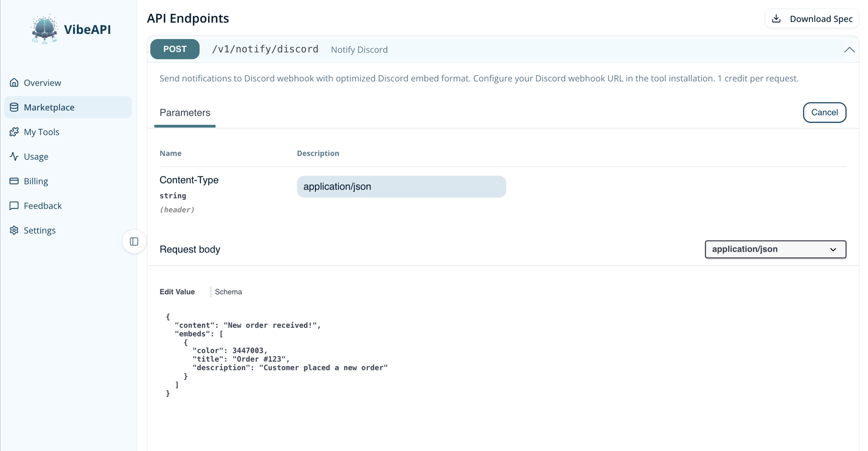The width and height of the screenshot is (868, 451).
Task: Expand the Content-Type value selector
Action: [402, 187]
